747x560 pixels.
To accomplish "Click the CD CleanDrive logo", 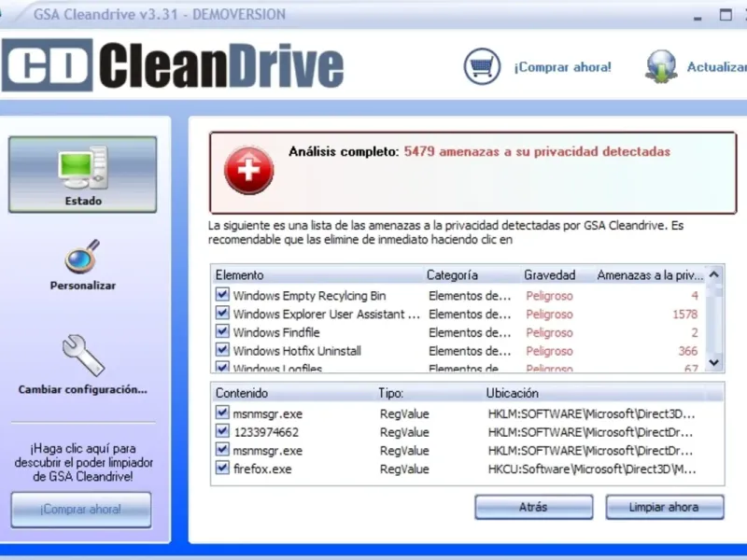I will pyautogui.click(x=173, y=65).
